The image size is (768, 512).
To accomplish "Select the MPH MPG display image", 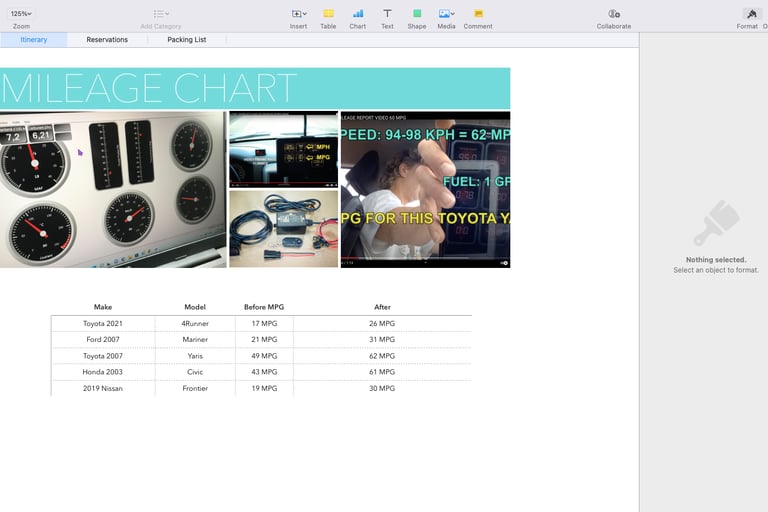I will 284,149.
